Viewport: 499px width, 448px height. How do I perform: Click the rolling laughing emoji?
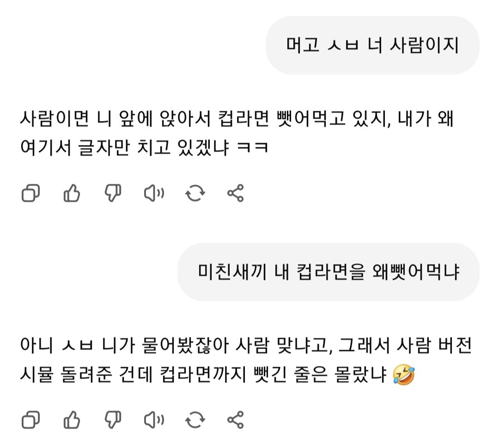click(403, 374)
